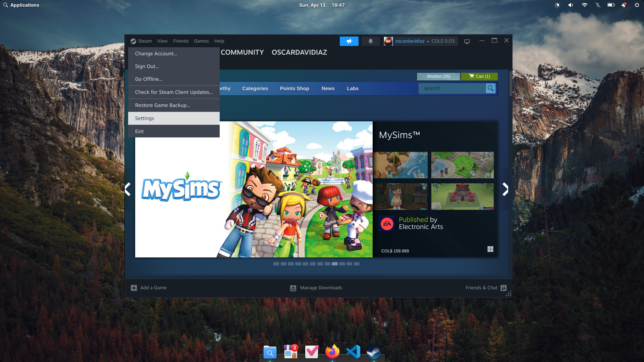
Task: Switch to Big Picture mode icon
Action: [x=467, y=41]
